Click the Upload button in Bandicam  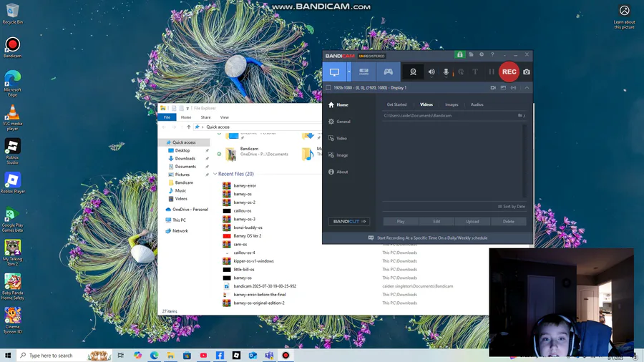tap(472, 222)
